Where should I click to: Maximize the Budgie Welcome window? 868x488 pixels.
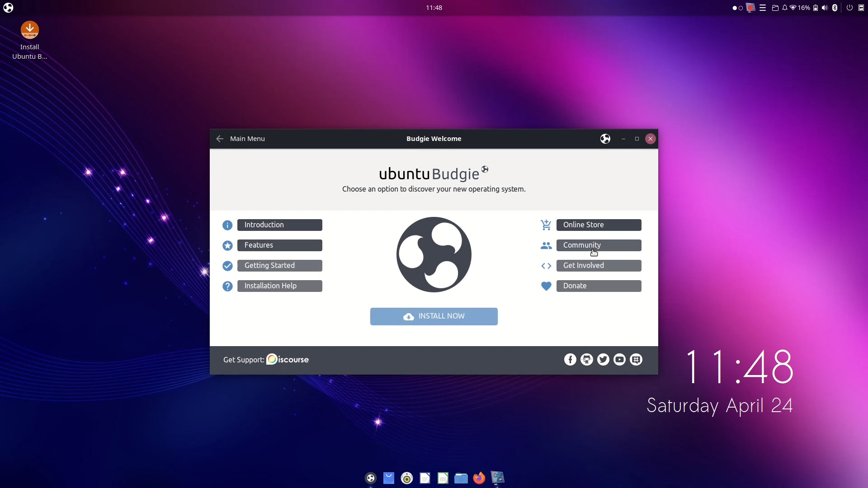pos(637,139)
